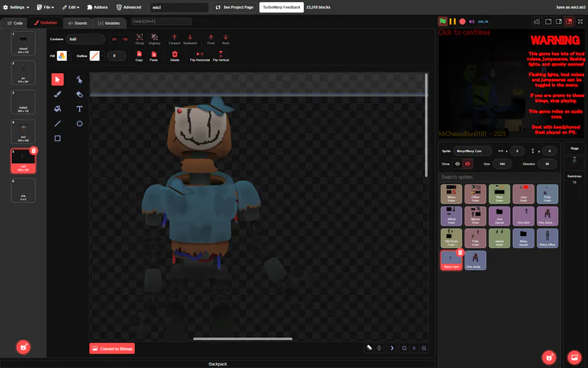This screenshot has height=368, width=588.
Task: Add a new costume
Action: point(24,347)
